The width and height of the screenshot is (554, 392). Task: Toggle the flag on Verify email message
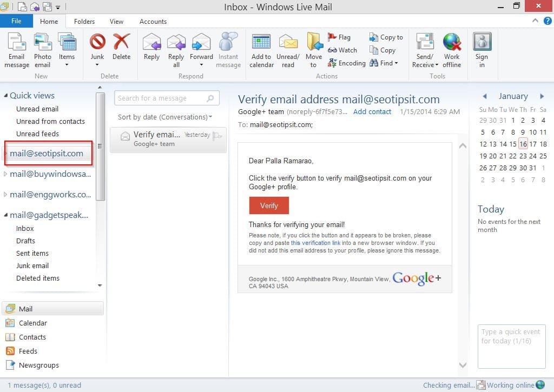pyautogui.click(x=217, y=136)
